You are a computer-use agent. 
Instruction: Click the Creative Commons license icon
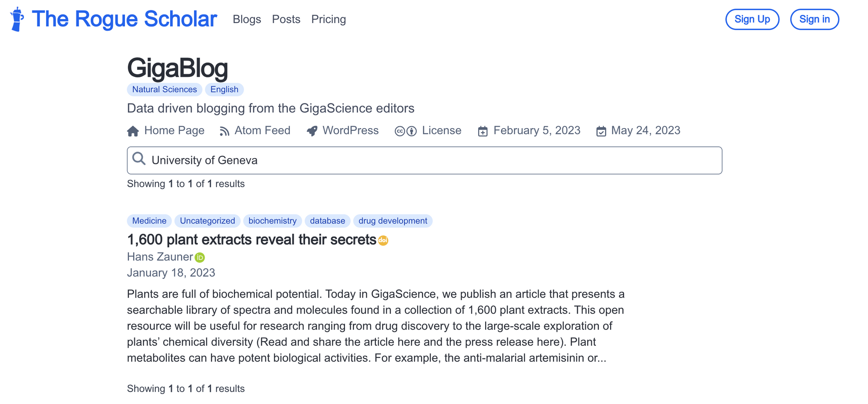(x=405, y=131)
